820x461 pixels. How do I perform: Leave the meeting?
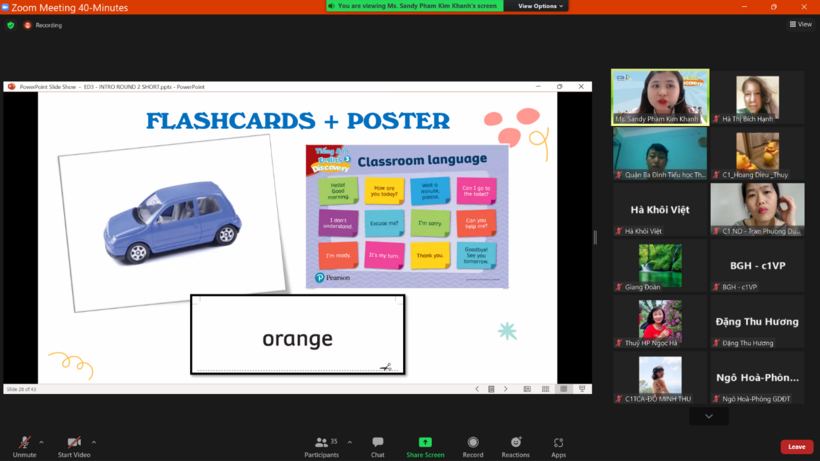click(x=796, y=447)
